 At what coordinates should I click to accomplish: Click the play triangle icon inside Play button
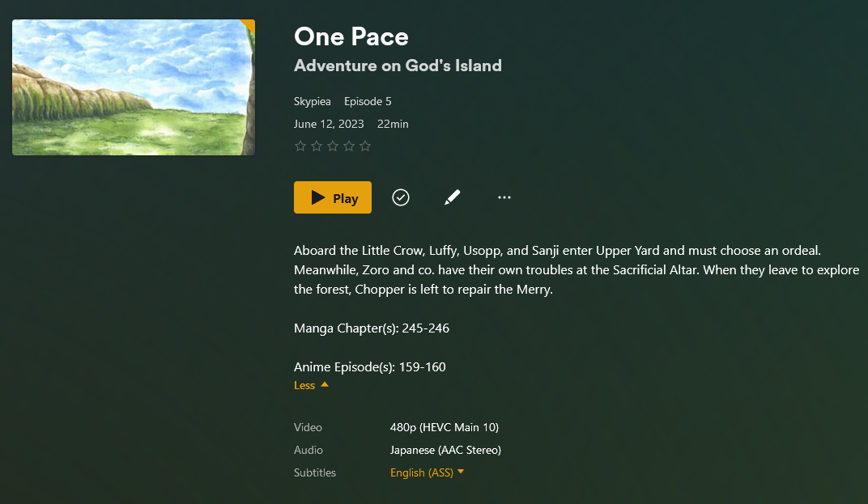(318, 197)
